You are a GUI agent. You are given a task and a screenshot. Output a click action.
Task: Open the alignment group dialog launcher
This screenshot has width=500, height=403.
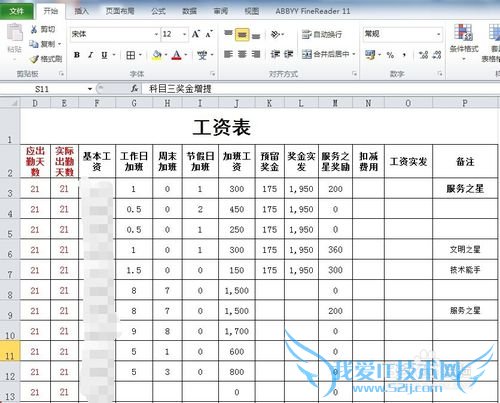point(354,74)
